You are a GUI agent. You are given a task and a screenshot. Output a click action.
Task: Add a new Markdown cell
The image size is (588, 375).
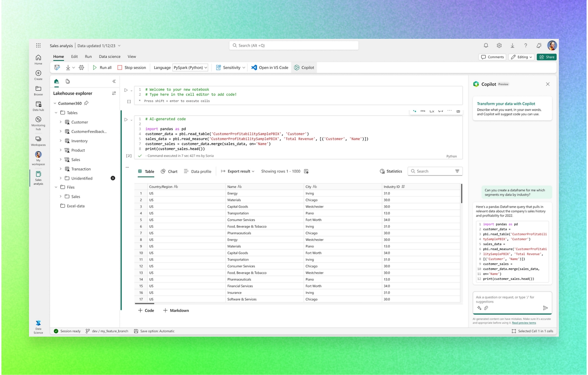(176, 310)
